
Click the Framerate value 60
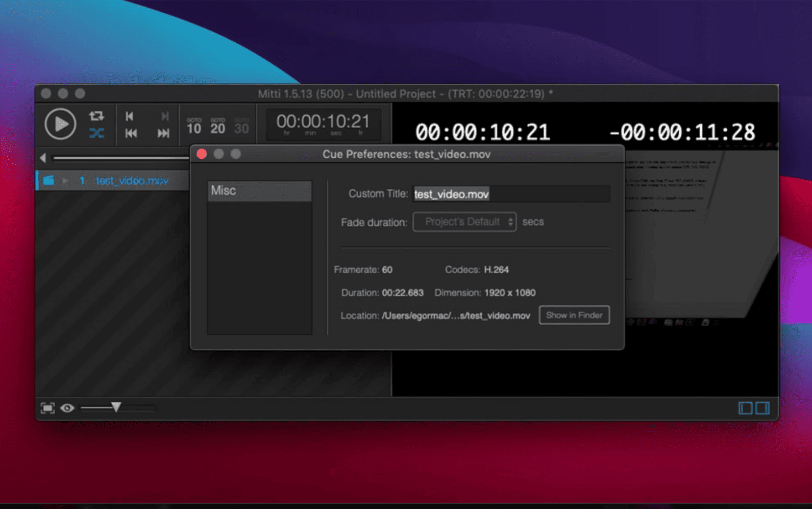pos(387,270)
